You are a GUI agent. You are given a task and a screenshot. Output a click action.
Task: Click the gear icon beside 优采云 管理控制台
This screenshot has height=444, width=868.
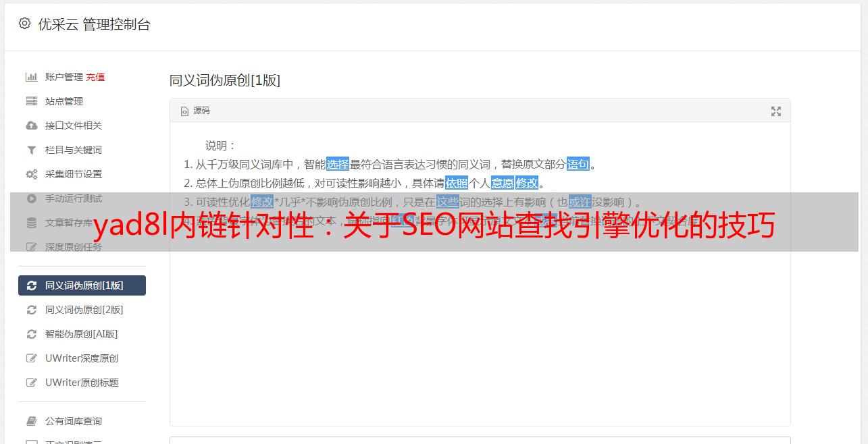pos(25,24)
